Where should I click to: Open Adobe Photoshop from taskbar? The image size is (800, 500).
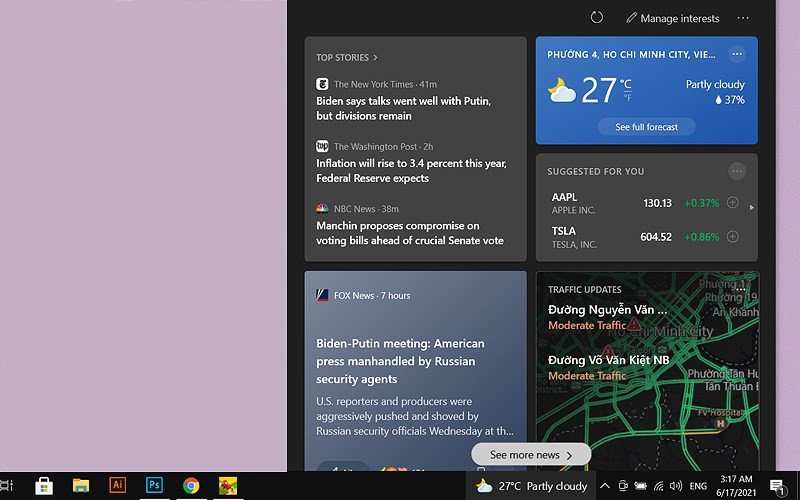tap(154, 484)
